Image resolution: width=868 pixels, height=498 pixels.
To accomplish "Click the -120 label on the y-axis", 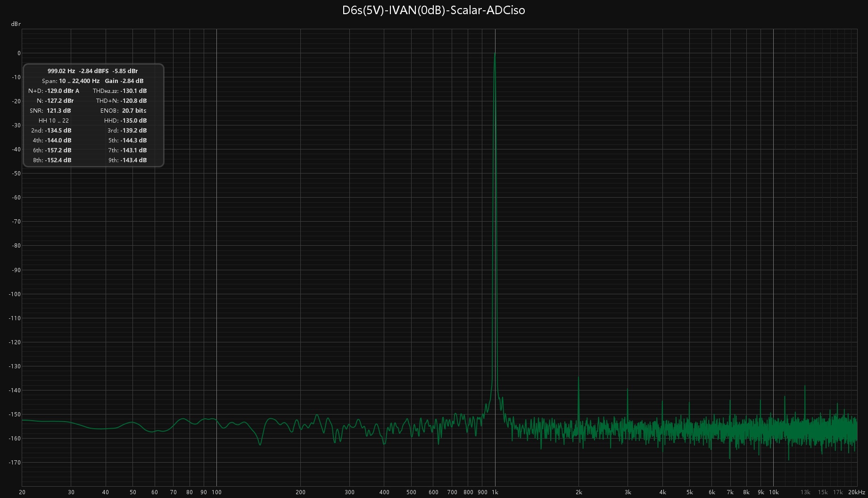I will [x=15, y=342].
